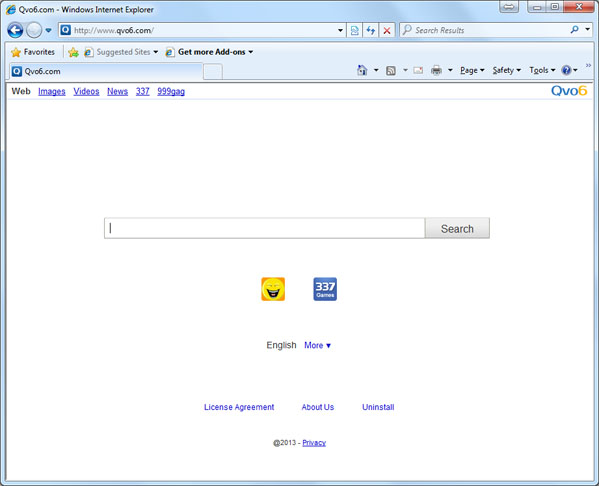The image size is (599, 486).
Task: Click the Qvo6 logo
Action: pyautogui.click(x=569, y=91)
